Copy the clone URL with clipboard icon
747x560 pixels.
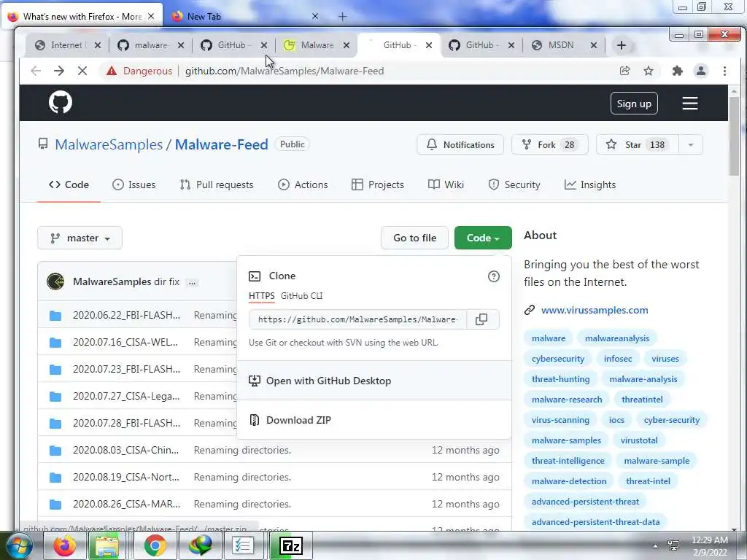(x=481, y=319)
